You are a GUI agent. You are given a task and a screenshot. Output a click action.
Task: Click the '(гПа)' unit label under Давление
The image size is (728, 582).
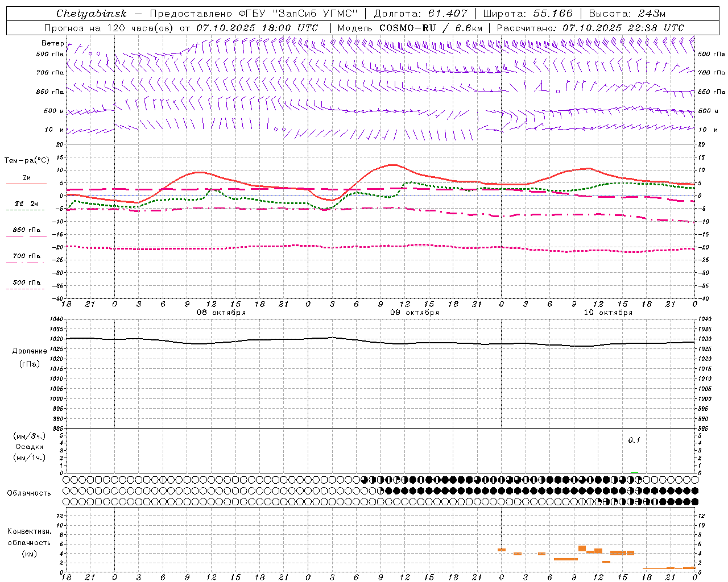coord(30,364)
